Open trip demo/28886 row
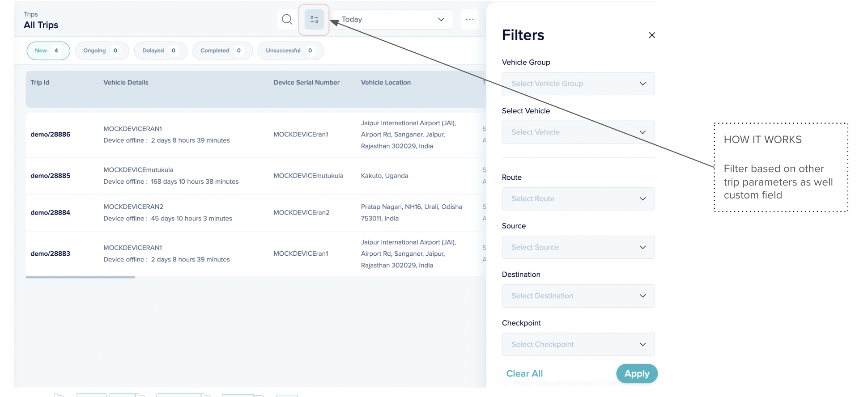 click(x=51, y=135)
